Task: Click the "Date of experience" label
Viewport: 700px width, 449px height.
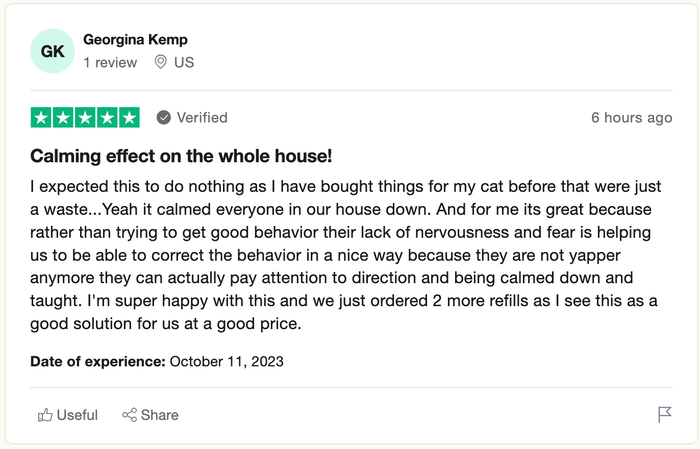Action: pos(98,361)
